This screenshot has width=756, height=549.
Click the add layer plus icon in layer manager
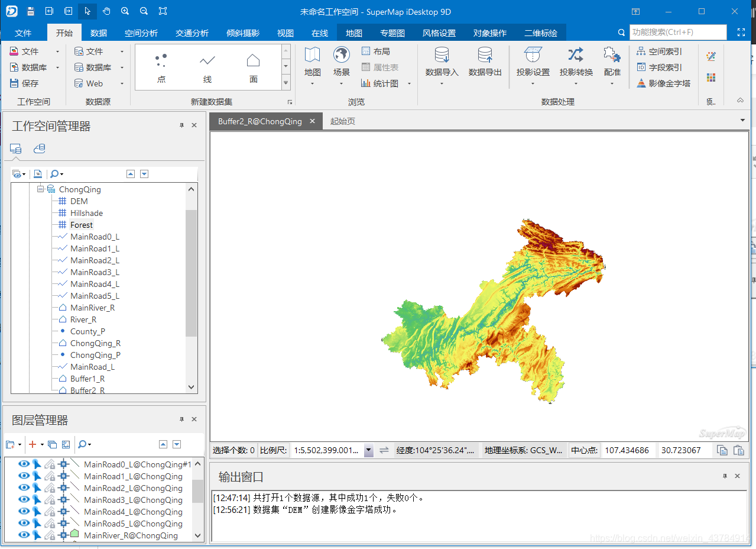33,444
